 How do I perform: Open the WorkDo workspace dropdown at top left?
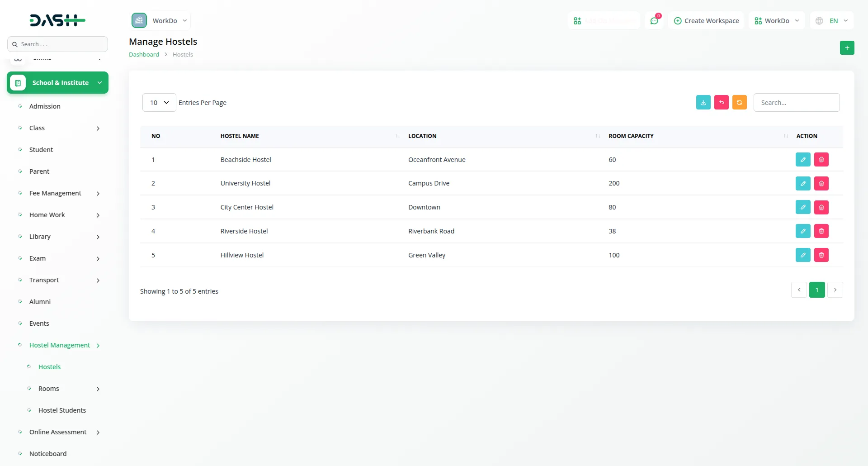(x=161, y=20)
